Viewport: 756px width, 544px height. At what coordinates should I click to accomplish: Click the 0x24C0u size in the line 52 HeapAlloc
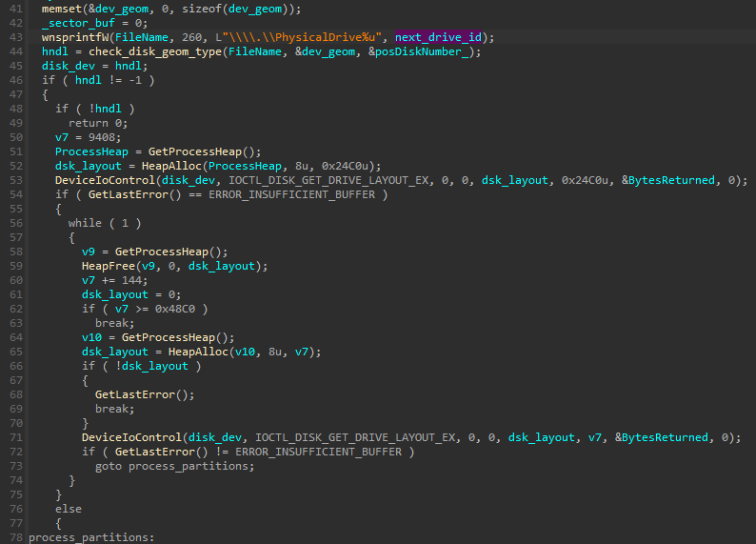(x=357, y=166)
